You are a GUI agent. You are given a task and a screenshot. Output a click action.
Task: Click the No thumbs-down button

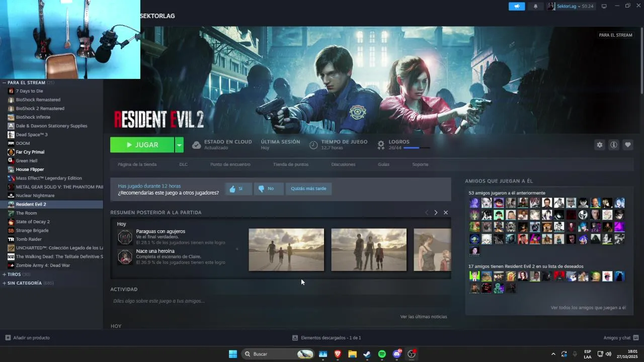tap(269, 189)
